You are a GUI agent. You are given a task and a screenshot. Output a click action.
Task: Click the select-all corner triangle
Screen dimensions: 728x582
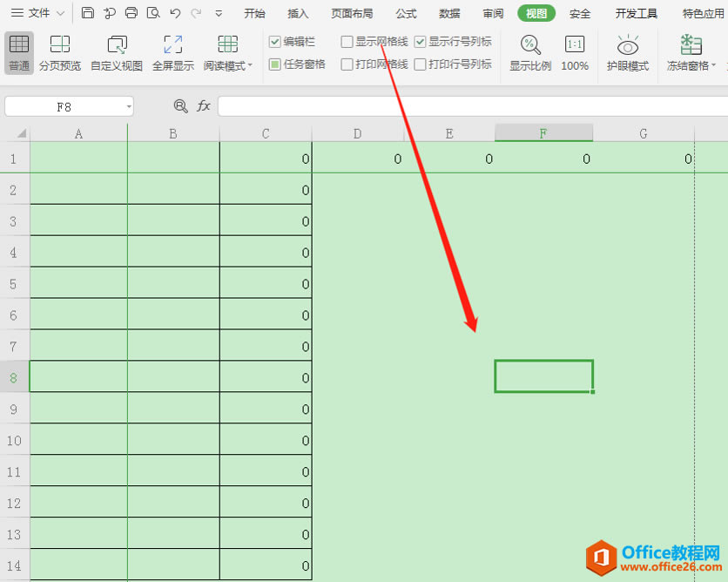coord(22,134)
